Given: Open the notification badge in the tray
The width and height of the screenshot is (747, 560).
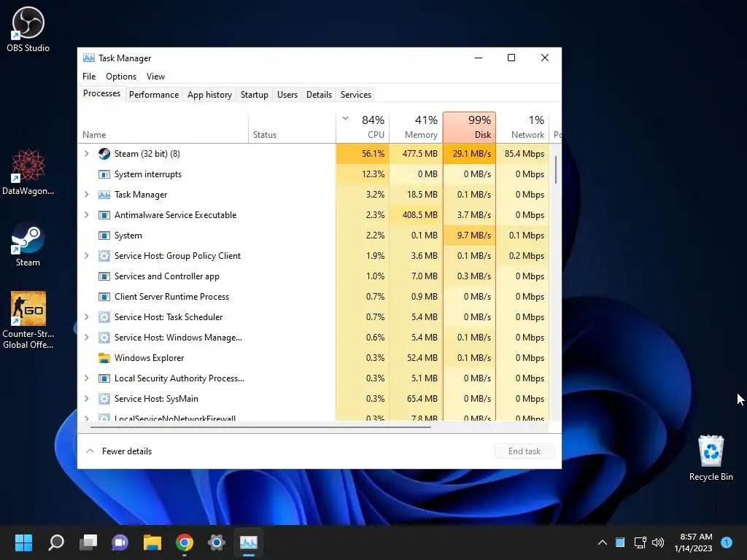Looking at the screenshot, I should [727, 542].
